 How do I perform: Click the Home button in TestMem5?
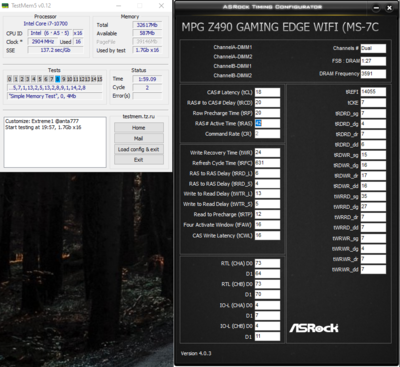point(139,128)
